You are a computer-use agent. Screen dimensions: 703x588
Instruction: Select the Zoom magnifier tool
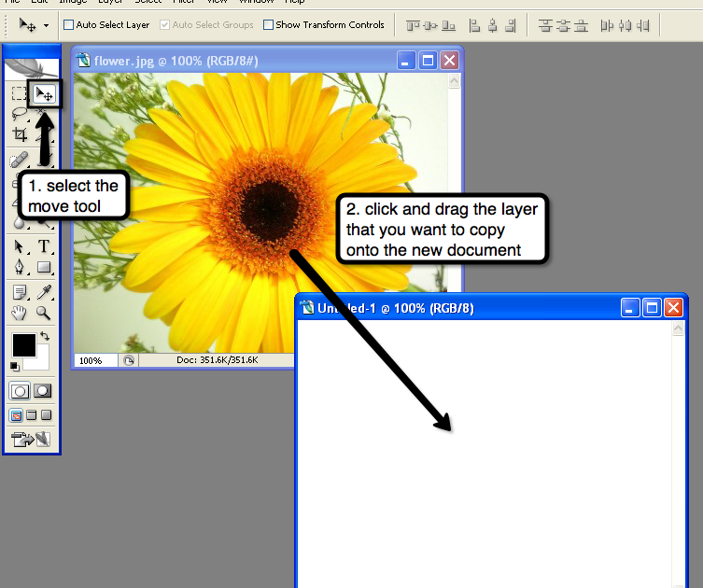tap(43, 313)
